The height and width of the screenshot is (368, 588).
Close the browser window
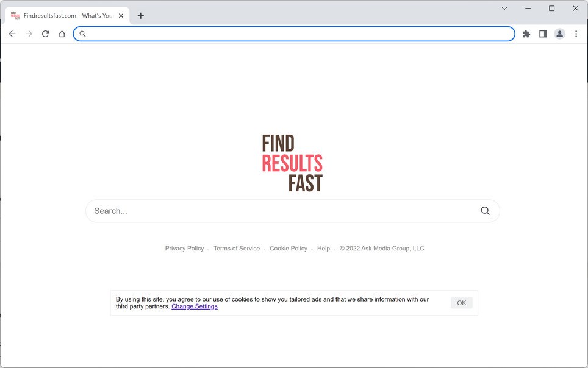(x=576, y=9)
